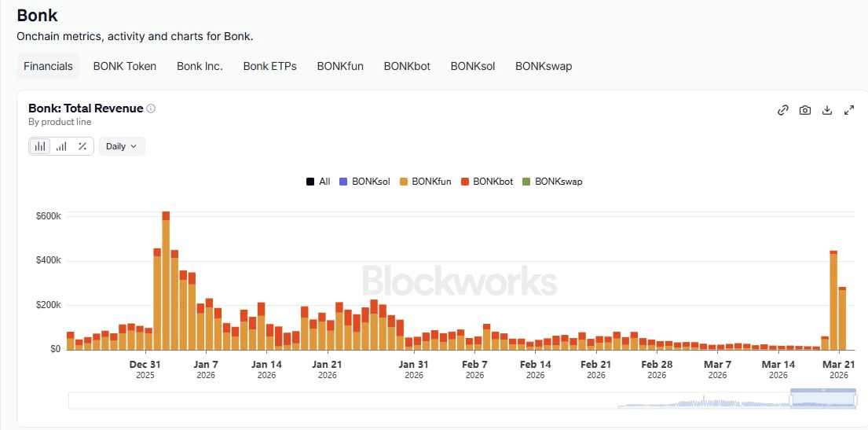Go to the BONKfun tab

click(340, 66)
